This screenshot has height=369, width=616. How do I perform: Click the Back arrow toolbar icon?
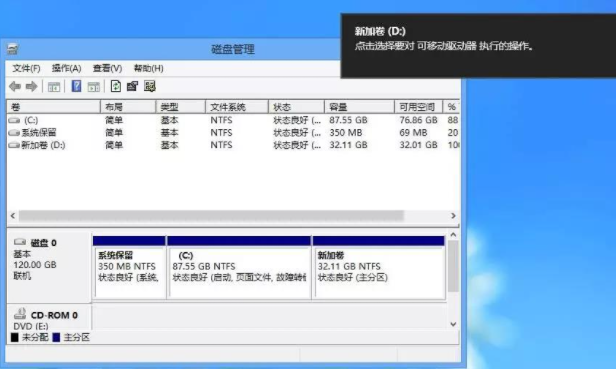[15, 86]
